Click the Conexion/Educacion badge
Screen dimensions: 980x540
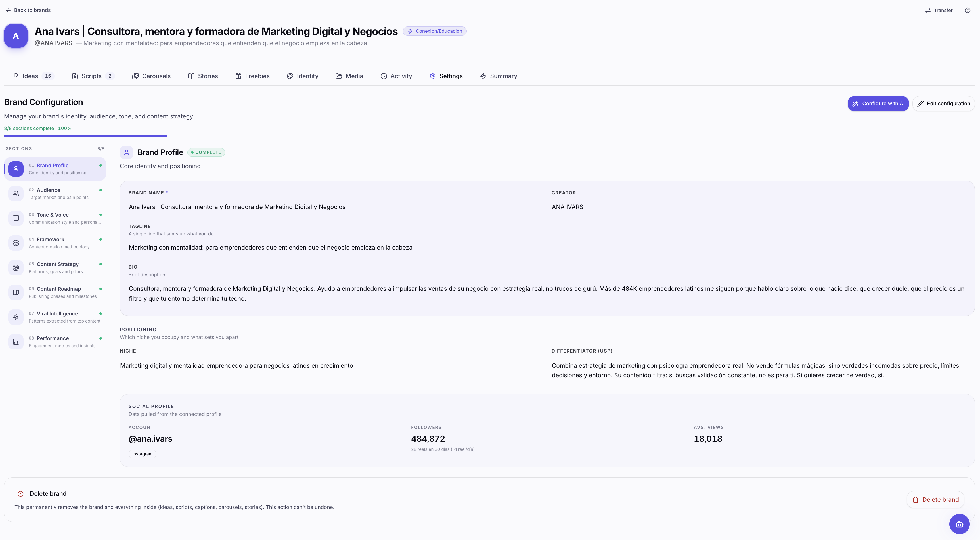click(x=435, y=31)
